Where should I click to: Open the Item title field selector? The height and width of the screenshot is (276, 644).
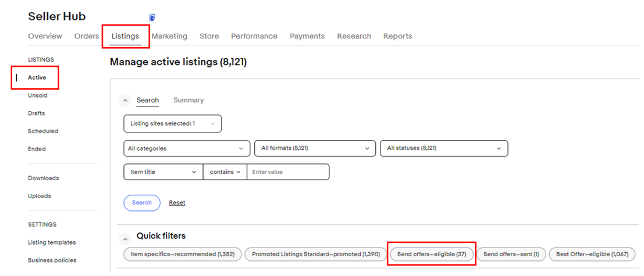(163, 172)
